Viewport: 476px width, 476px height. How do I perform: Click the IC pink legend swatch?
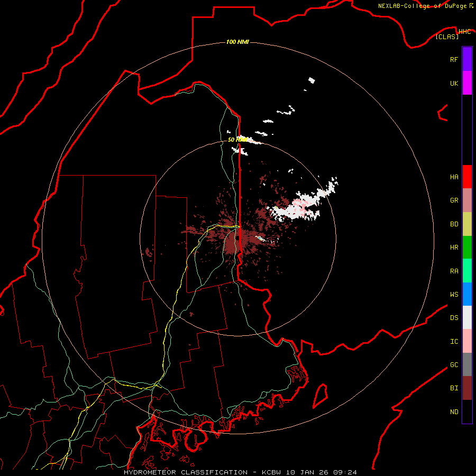click(x=467, y=341)
